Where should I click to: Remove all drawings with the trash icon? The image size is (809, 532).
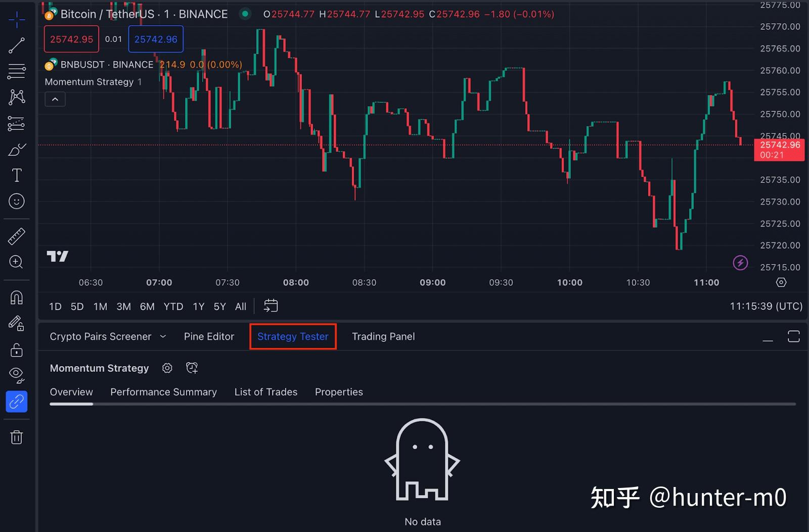(x=17, y=437)
